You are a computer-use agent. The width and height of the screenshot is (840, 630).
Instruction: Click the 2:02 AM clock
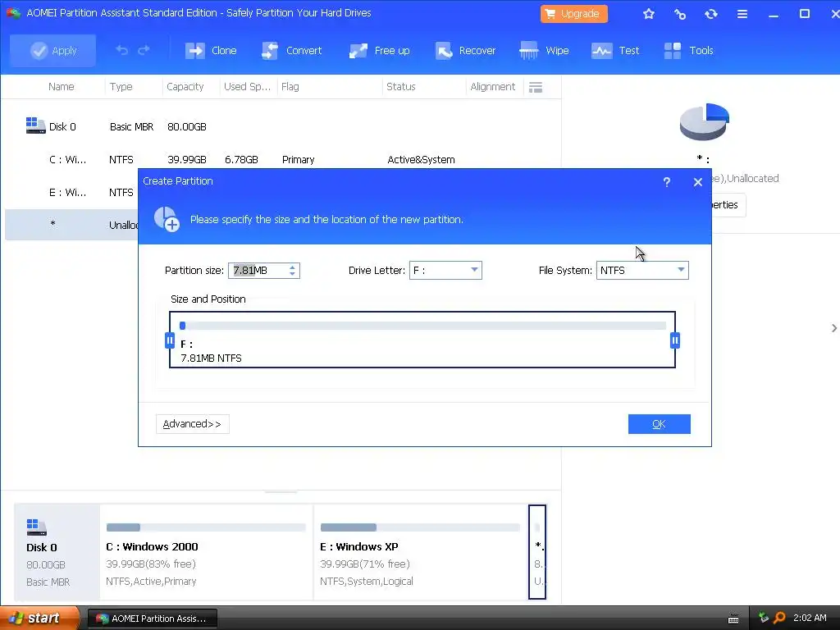[x=810, y=619]
